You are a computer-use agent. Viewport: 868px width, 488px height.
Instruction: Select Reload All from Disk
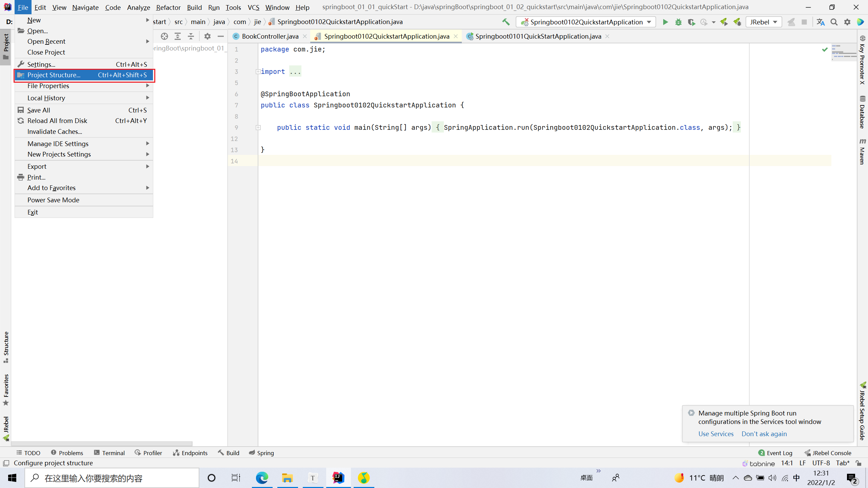click(84, 121)
